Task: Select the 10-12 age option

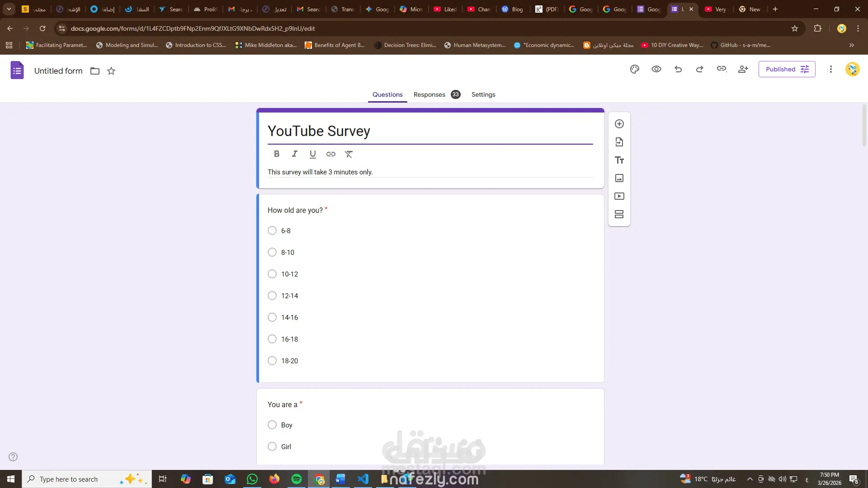Action: tap(272, 274)
